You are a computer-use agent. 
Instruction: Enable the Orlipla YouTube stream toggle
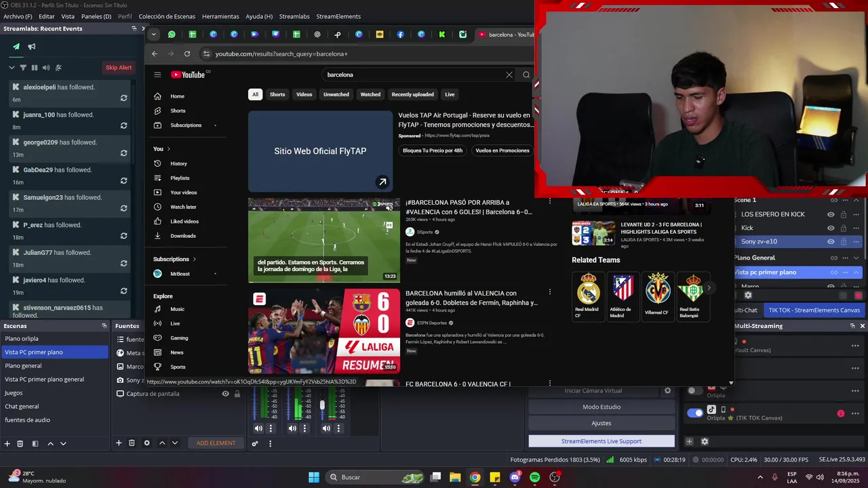(695, 390)
